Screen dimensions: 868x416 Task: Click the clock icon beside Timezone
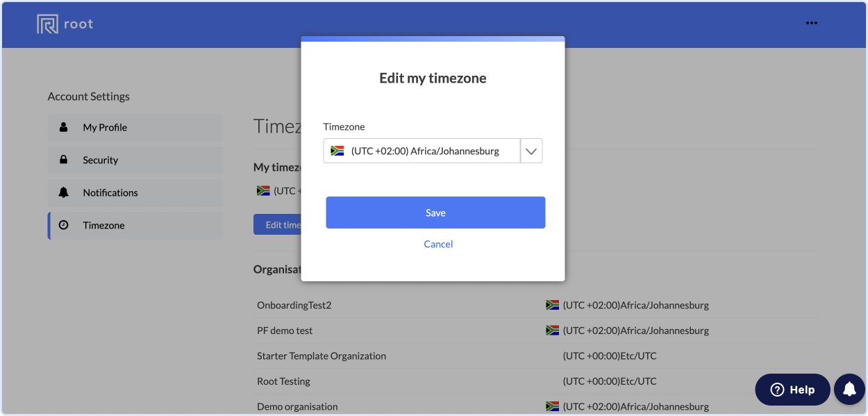coord(64,225)
